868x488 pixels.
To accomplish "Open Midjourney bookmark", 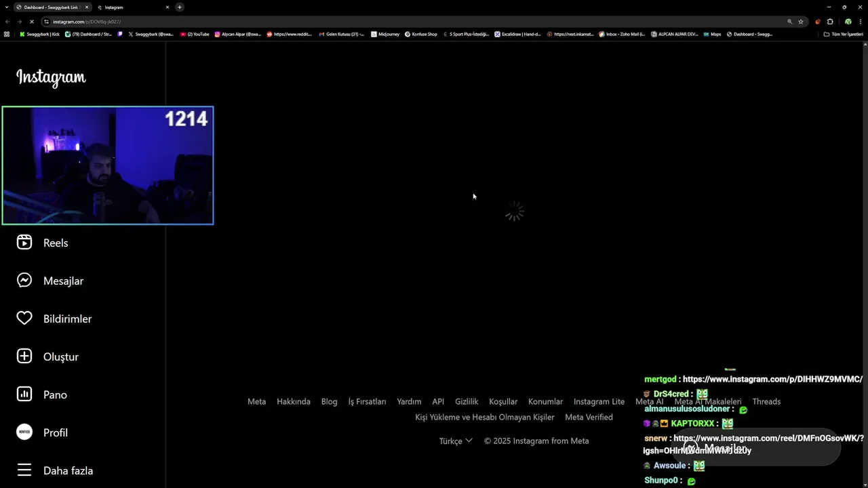I will pos(385,34).
